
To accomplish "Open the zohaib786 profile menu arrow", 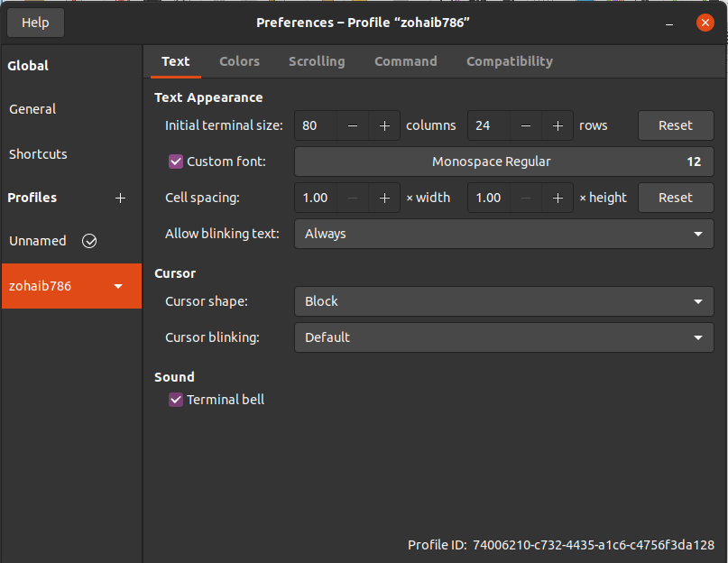I will 118,286.
